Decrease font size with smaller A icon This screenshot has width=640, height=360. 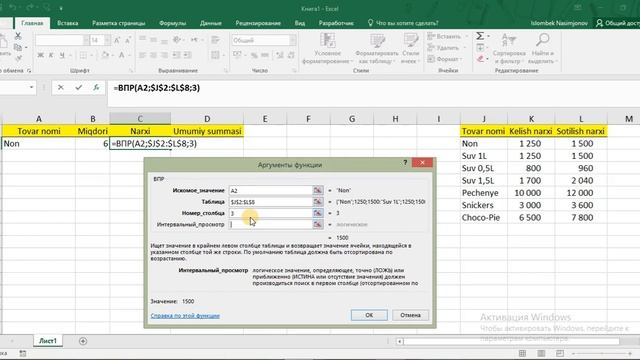128,40
